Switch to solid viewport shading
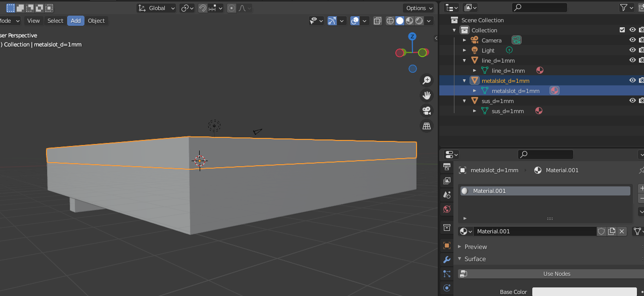Viewport: 644px width, 296px height. click(400, 21)
